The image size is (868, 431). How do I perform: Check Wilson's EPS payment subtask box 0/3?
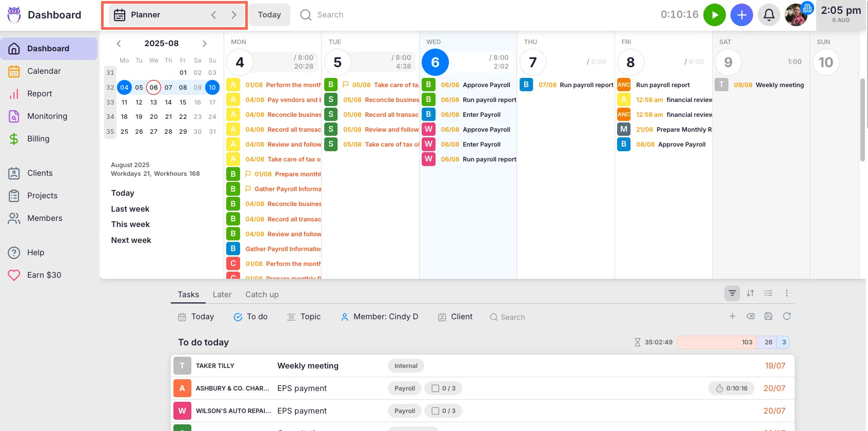436,411
